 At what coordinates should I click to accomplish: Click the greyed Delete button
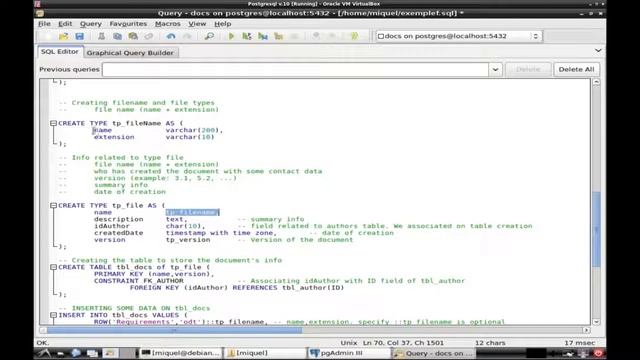(528, 69)
